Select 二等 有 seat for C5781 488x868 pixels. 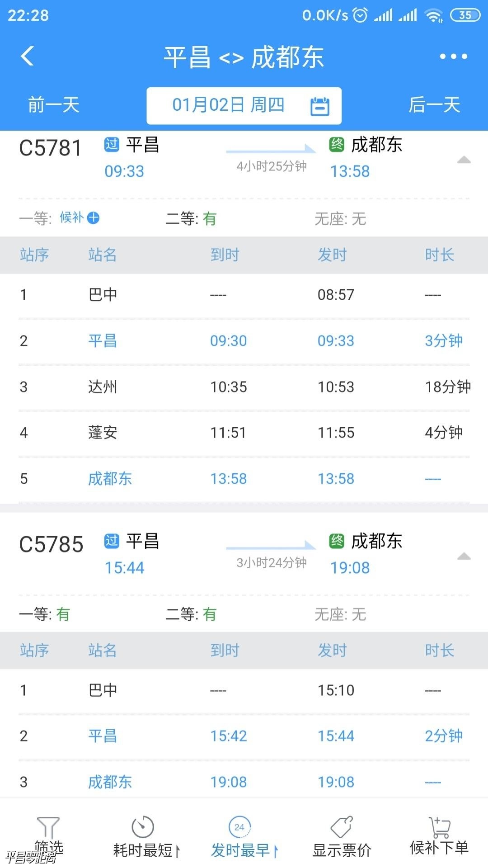(x=191, y=219)
